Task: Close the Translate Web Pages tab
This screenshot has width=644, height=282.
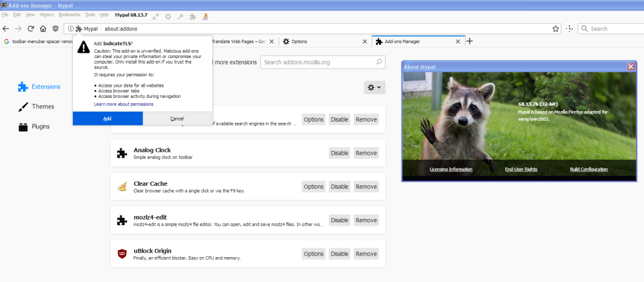Action: point(272,41)
